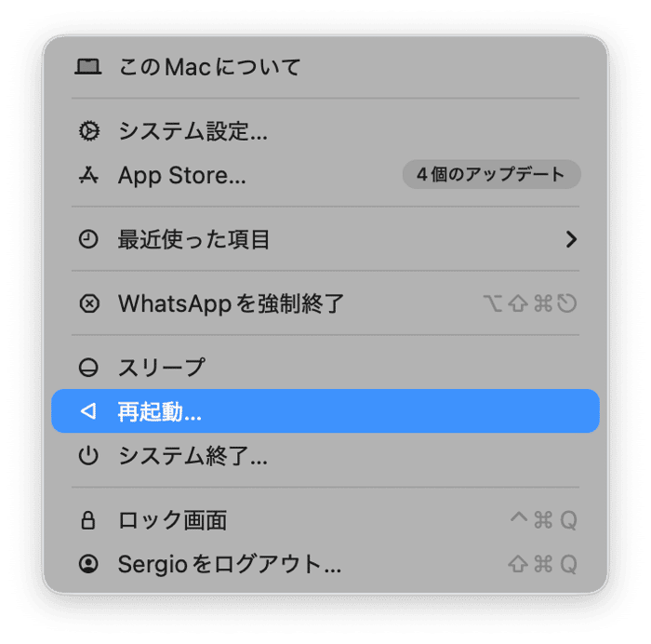
Task: Click the clock icon for 最近使った項目
Action: point(88,239)
